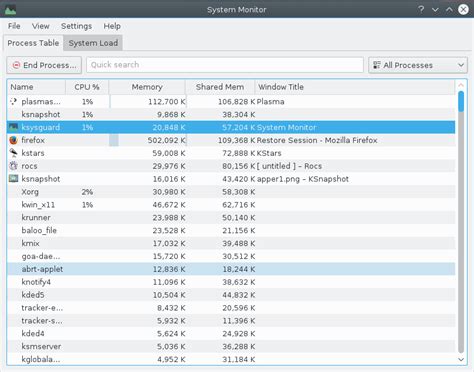Click the scrollbar up arrow
Image resolution: width=474 pixels, height=372 pixels.
point(461,85)
